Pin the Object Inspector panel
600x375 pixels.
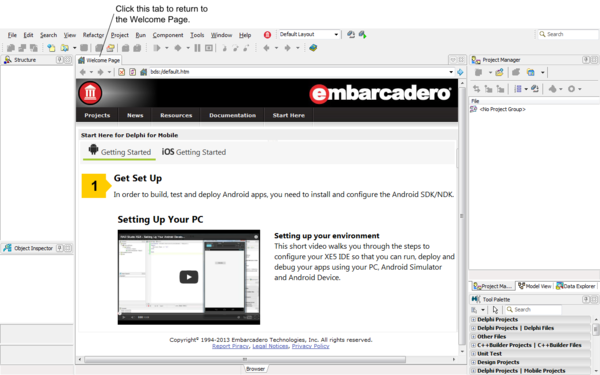(60, 248)
